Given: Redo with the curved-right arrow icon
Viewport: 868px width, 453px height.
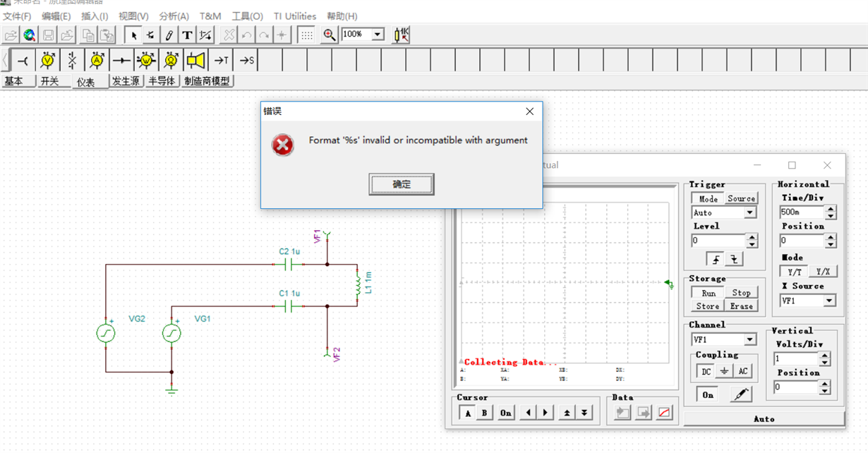Looking at the screenshot, I should tap(264, 35).
